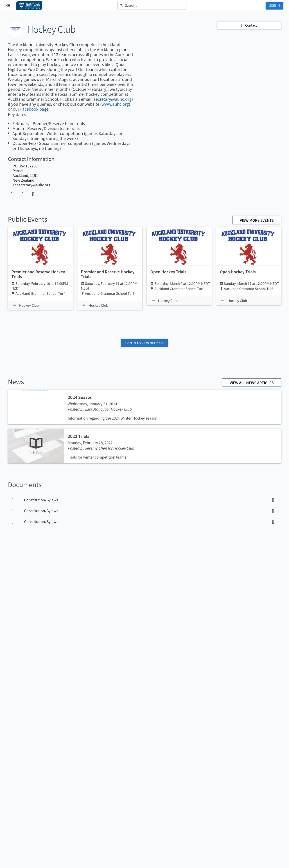Viewport: 289px width, 868px height.
Task: Open the February 17 Premier and Reserve Hockey Trials image
Action: 110,247
